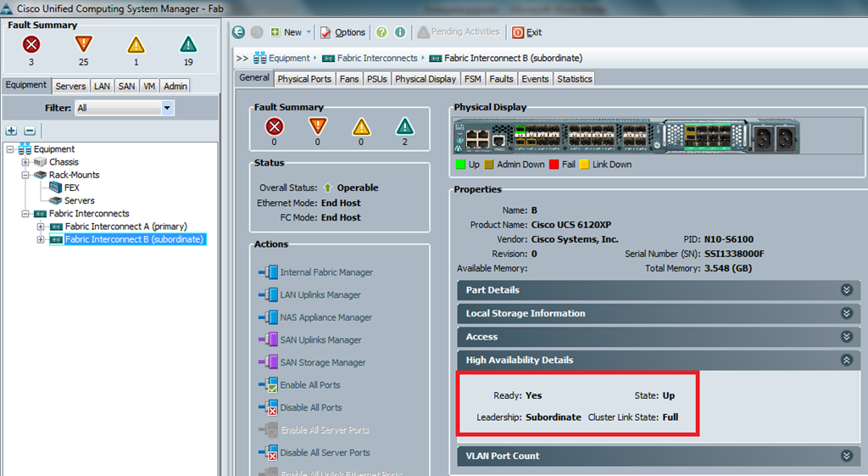Screen dimensions: 868x476
Task: Click the red Fail legend swatch
Action: click(x=554, y=165)
